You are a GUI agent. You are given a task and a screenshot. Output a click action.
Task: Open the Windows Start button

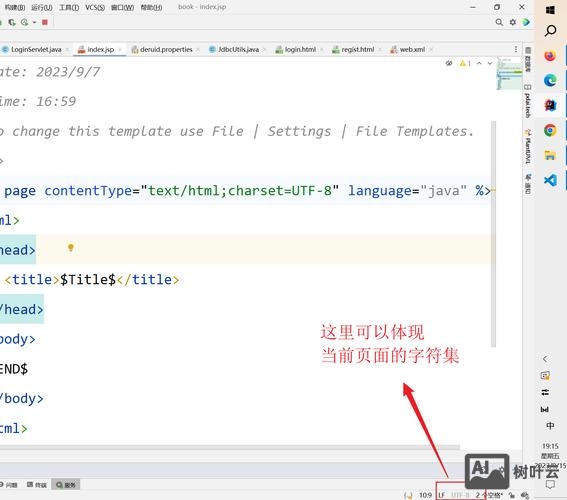pyautogui.click(x=550, y=9)
